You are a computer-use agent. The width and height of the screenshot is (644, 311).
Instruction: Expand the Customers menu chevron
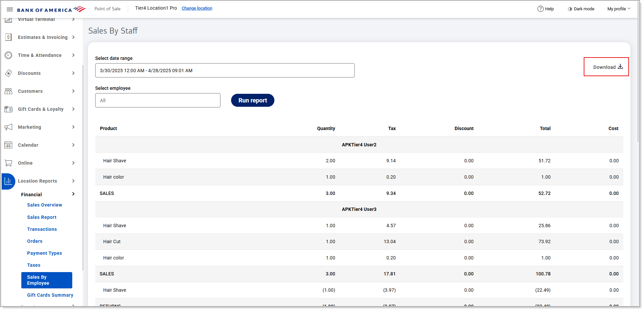tap(73, 91)
